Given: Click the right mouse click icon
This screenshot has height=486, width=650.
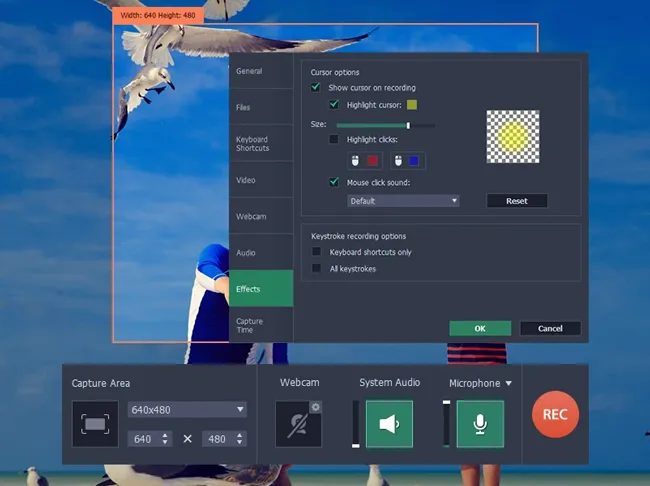Looking at the screenshot, I should (x=398, y=160).
